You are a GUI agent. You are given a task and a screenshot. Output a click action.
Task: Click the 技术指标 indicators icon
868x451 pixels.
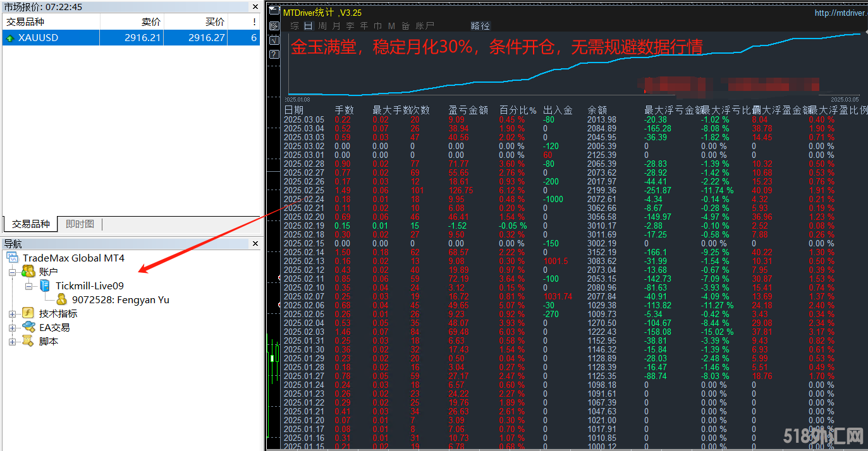[28, 313]
